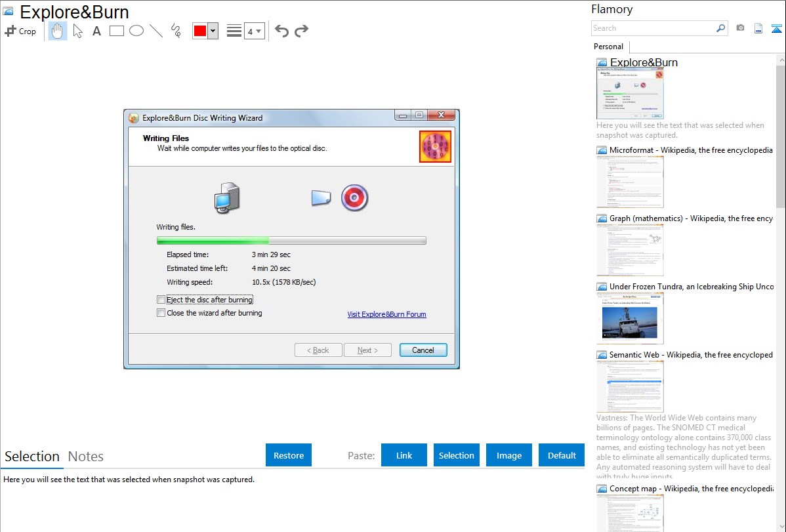Click the camera snapshot icon

tap(740, 28)
